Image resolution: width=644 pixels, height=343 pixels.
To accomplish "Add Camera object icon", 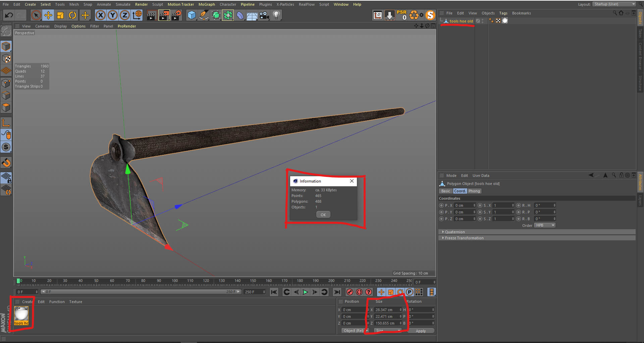I will [x=264, y=15].
